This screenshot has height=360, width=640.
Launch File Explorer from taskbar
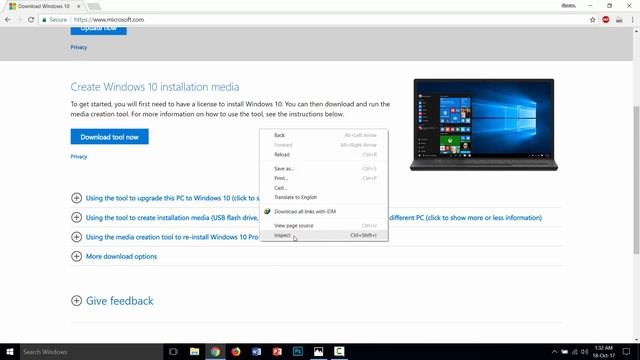[x=194, y=352]
